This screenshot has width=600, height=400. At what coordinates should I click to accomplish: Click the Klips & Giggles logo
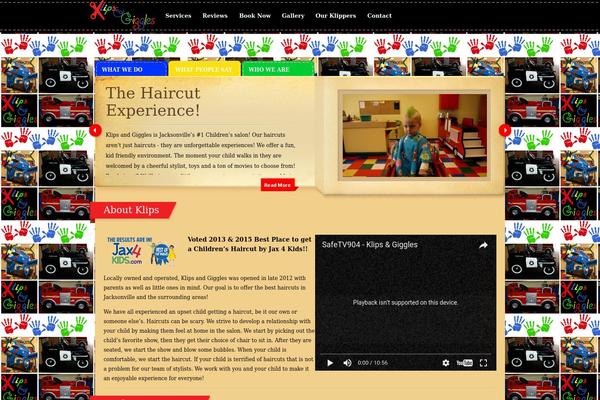[122, 15]
